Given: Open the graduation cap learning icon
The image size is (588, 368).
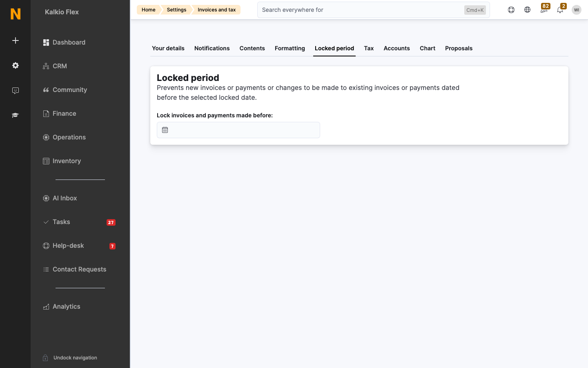Looking at the screenshot, I should click(x=16, y=115).
